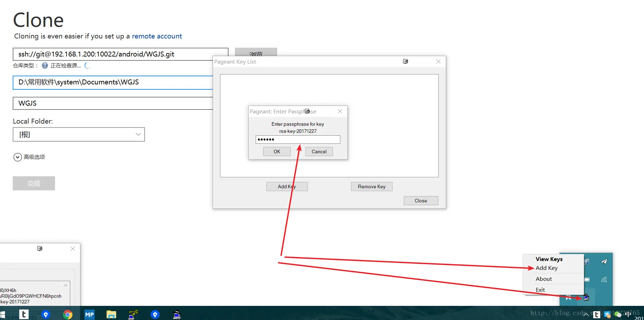Select View Keys in Pageant tray menu
This screenshot has width=644, height=320.
549,259
